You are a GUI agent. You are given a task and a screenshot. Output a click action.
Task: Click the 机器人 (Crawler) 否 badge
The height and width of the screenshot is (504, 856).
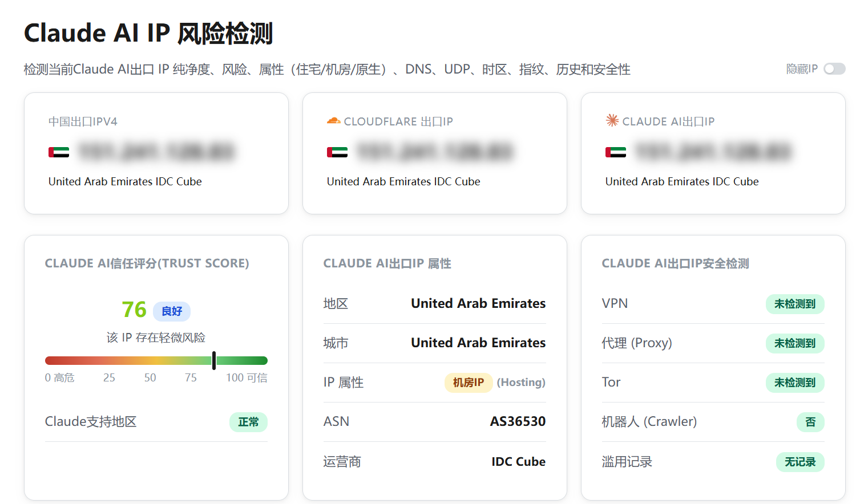(x=810, y=422)
